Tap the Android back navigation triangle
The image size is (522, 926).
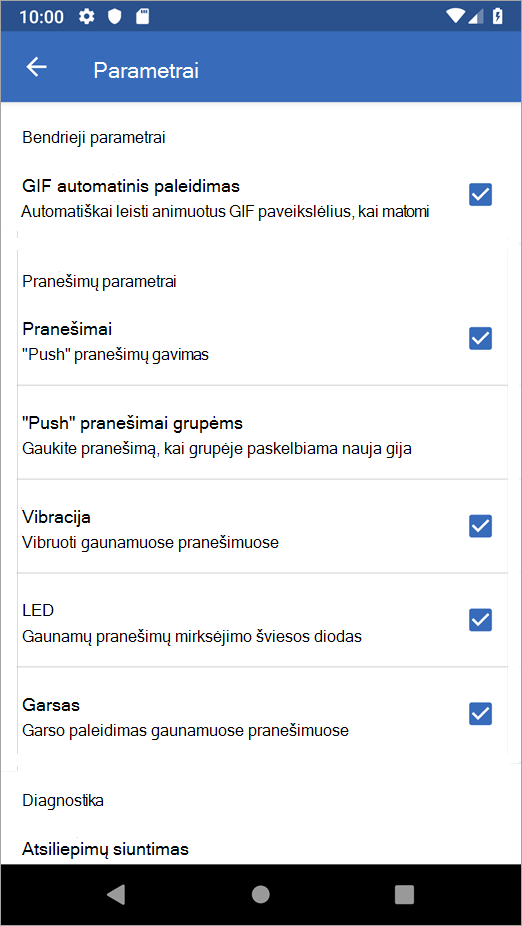(x=116, y=895)
